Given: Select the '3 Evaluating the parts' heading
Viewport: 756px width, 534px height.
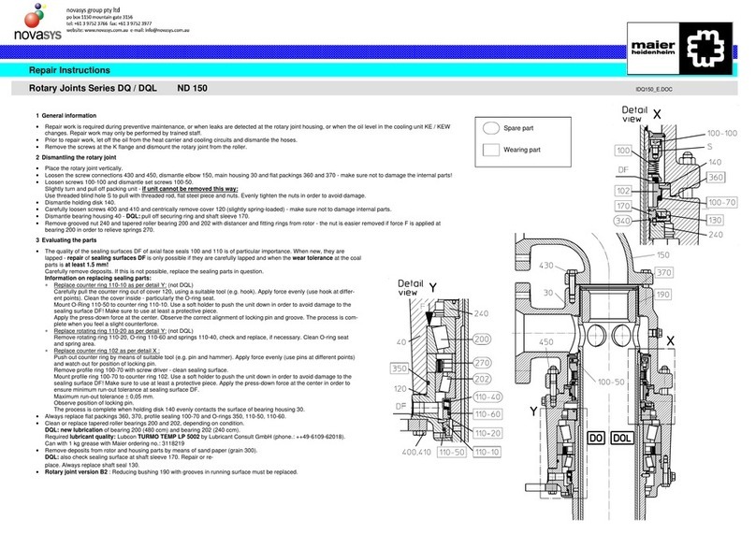Looking at the screenshot, I should click(x=66, y=240).
